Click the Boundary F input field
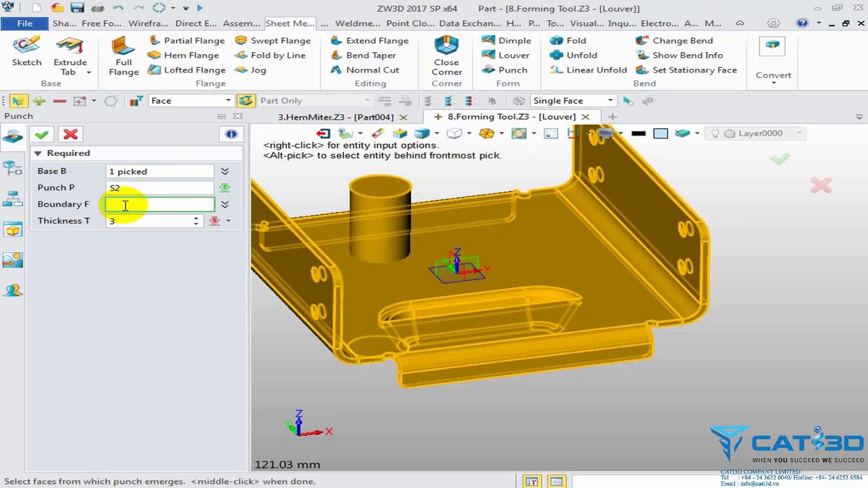The width and height of the screenshot is (868, 488). click(x=160, y=204)
